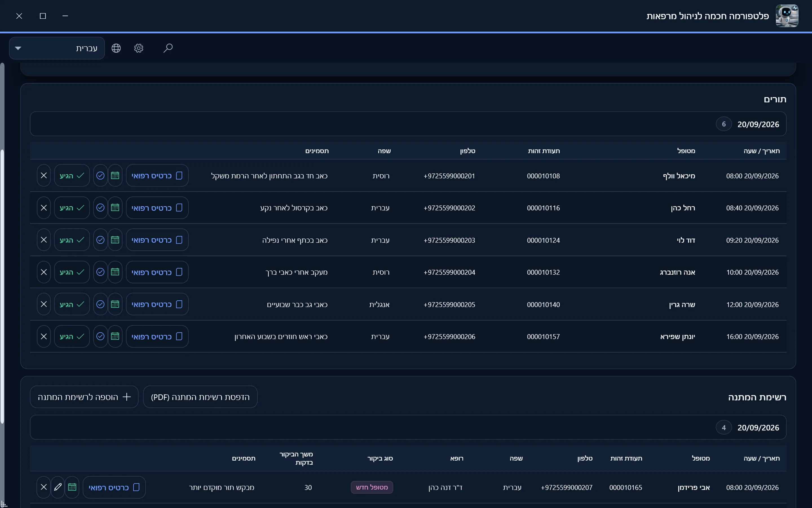Select phone number +9725599000201
812x508 pixels.
[449, 176]
